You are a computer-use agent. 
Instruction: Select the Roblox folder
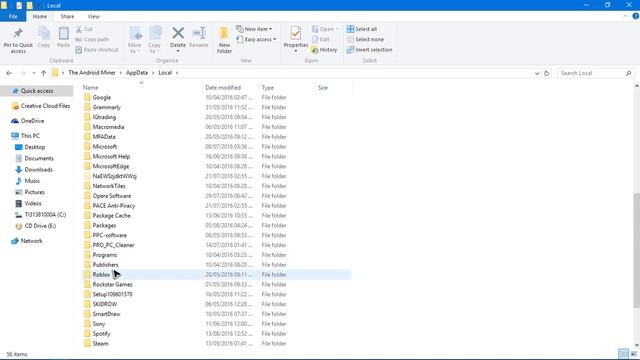point(216,275)
